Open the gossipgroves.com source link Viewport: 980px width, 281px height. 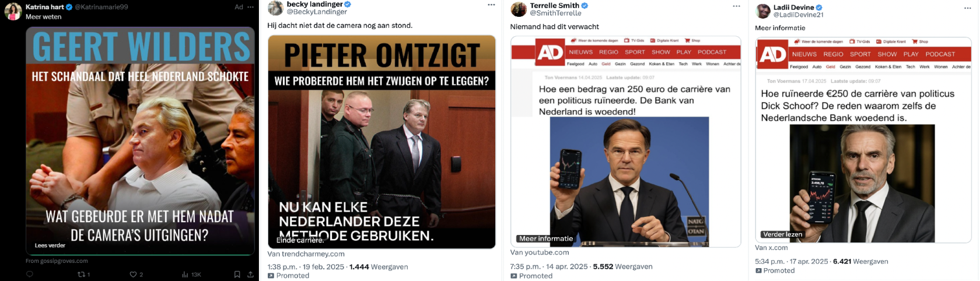tap(57, 261)
